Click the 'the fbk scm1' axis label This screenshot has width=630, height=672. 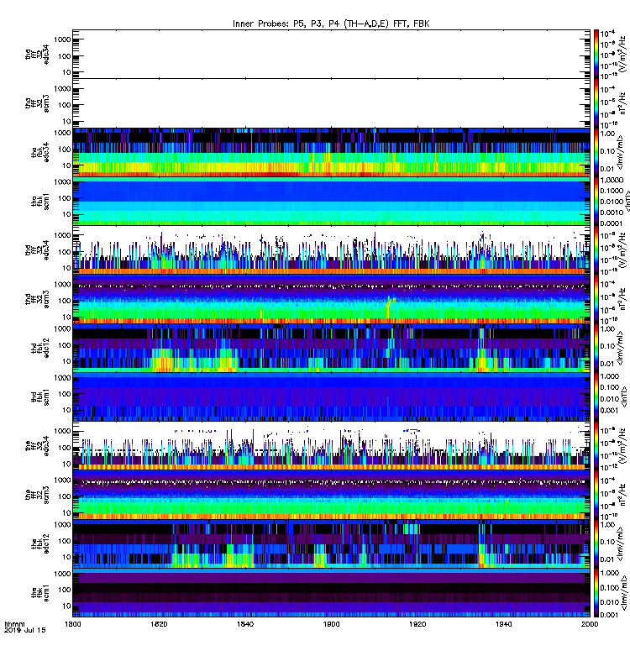tap(40, 592)
